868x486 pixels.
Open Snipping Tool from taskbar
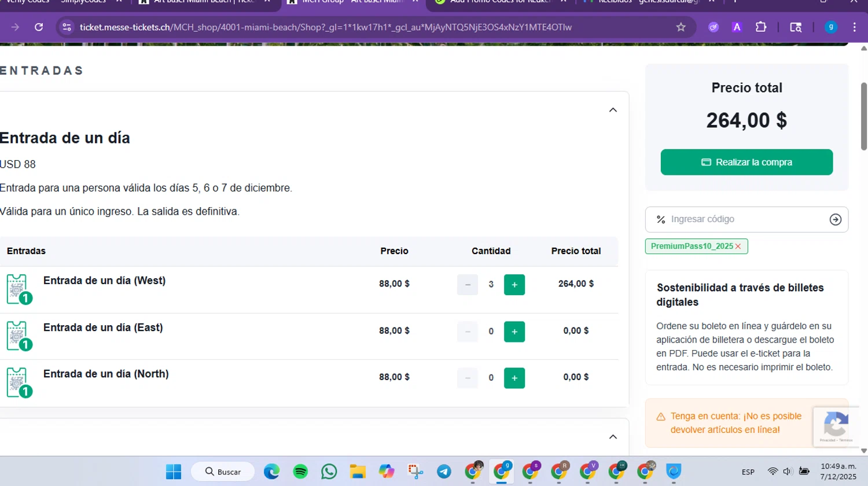[415, 472]
